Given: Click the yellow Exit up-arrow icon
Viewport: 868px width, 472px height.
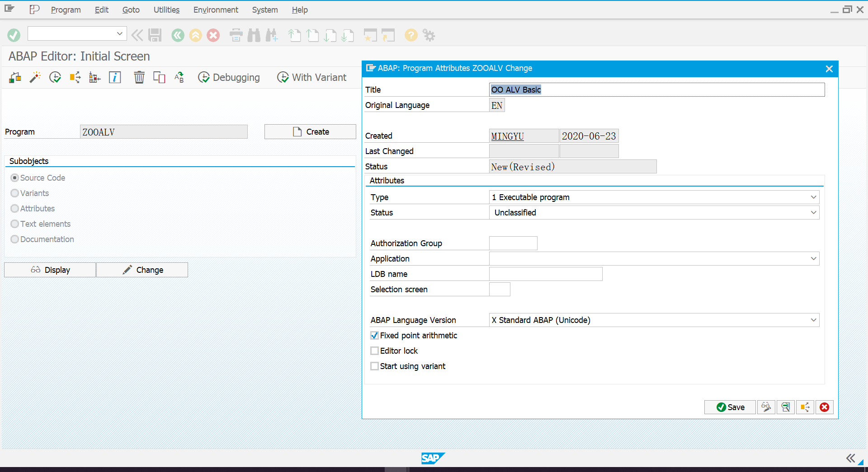Looking at the screenshot, I should [x=195, y=35].
